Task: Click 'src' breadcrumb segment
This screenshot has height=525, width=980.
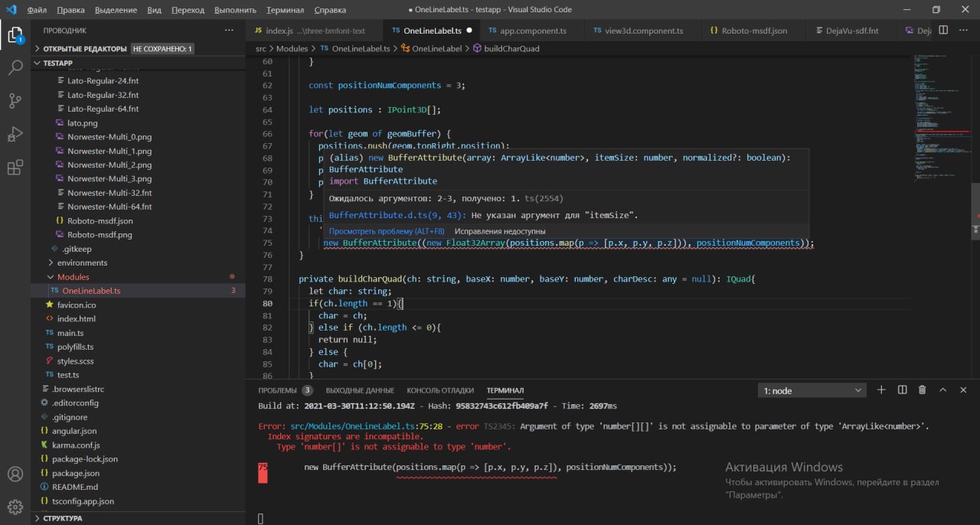Action: point(261,48)
